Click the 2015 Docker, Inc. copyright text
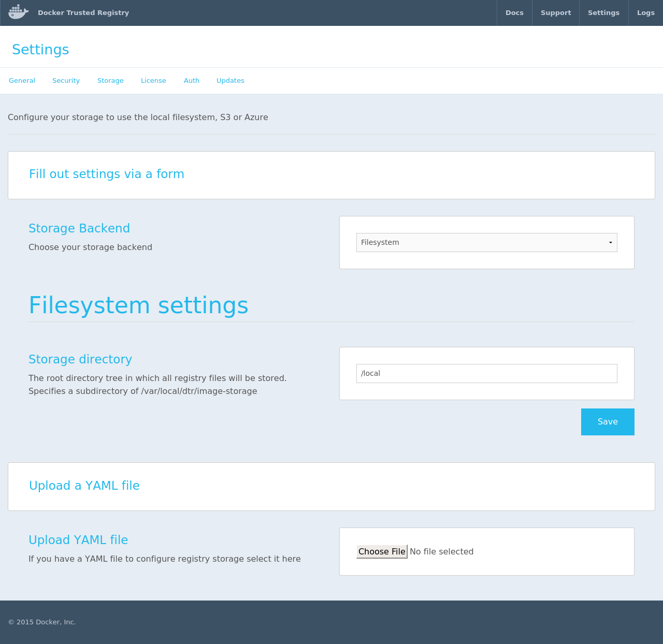The height and width of the screenshot is (644, 663). coord(42,622)
